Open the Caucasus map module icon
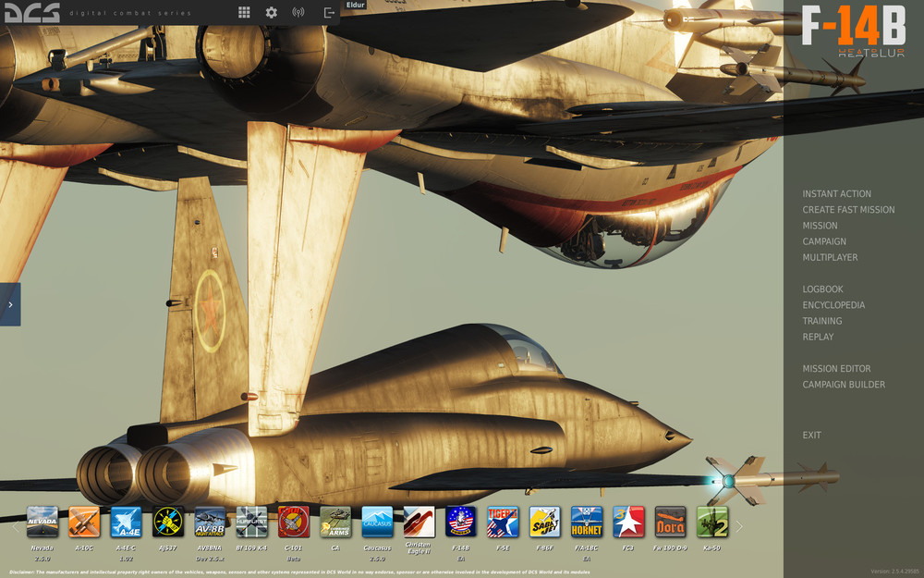The height and width of the screenshot is (578, 924). point(377,522)
